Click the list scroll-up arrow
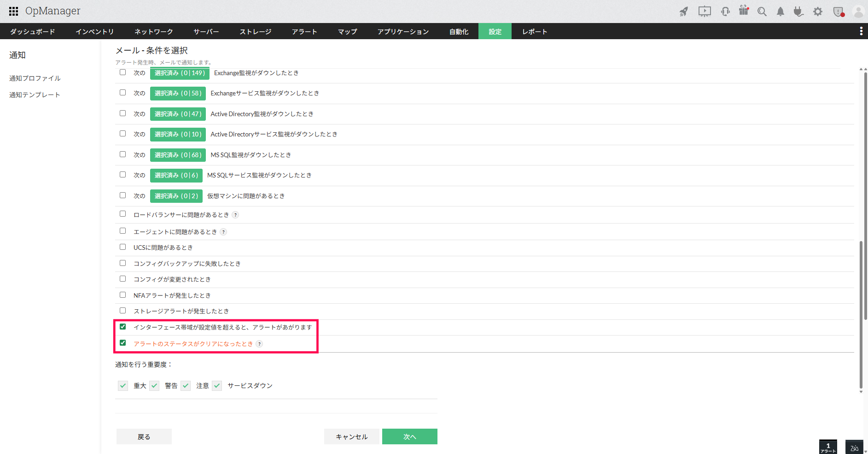868x454 pixels. (x=861, y=69)
